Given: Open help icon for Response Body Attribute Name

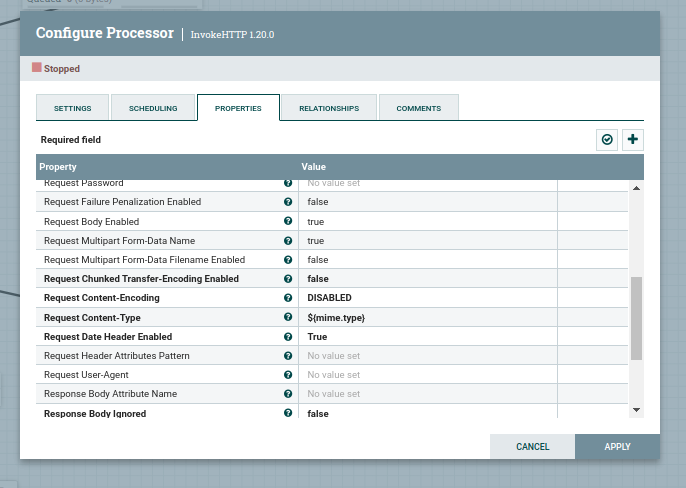Looking at the screenshot, I should [288, 393].
